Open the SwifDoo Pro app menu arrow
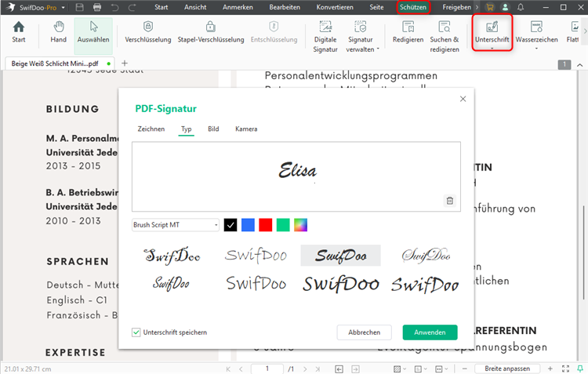Image resolution: width=588 pixels, height=374 pixels. [63, 8]
